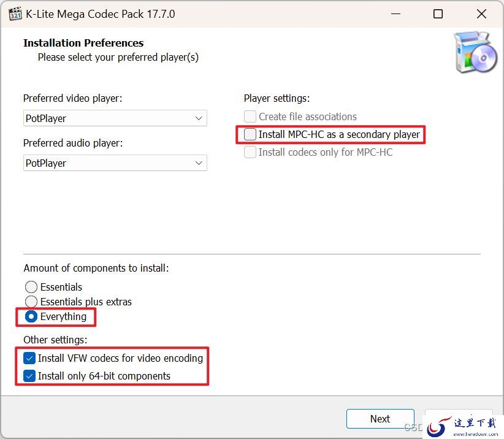Close the K-Lite installer window
Screen dimensions: 504x439
pyautogui.click(x=481, y=14)
